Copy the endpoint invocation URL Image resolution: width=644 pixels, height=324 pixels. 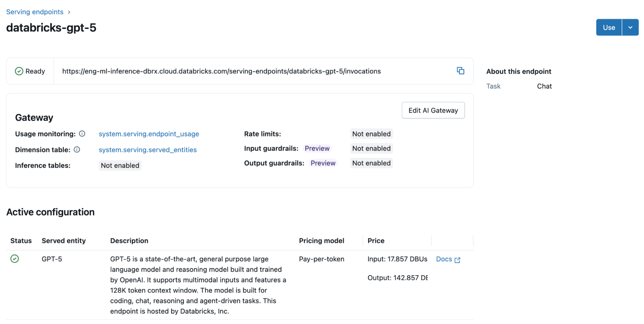click(460, 71)
